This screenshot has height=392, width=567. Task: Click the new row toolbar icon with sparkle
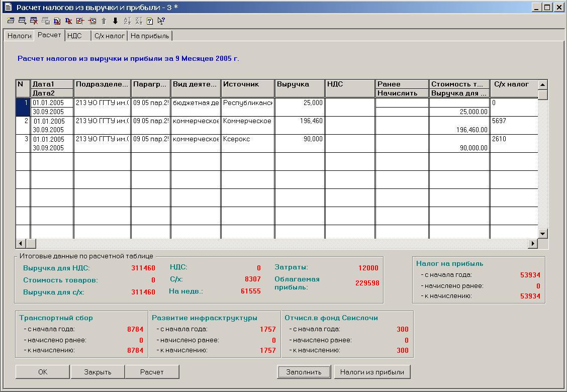11,21
